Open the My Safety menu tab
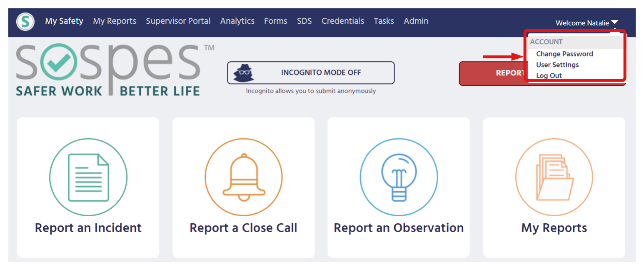Viewport: 644px width, 270px height. click(64, 21)
